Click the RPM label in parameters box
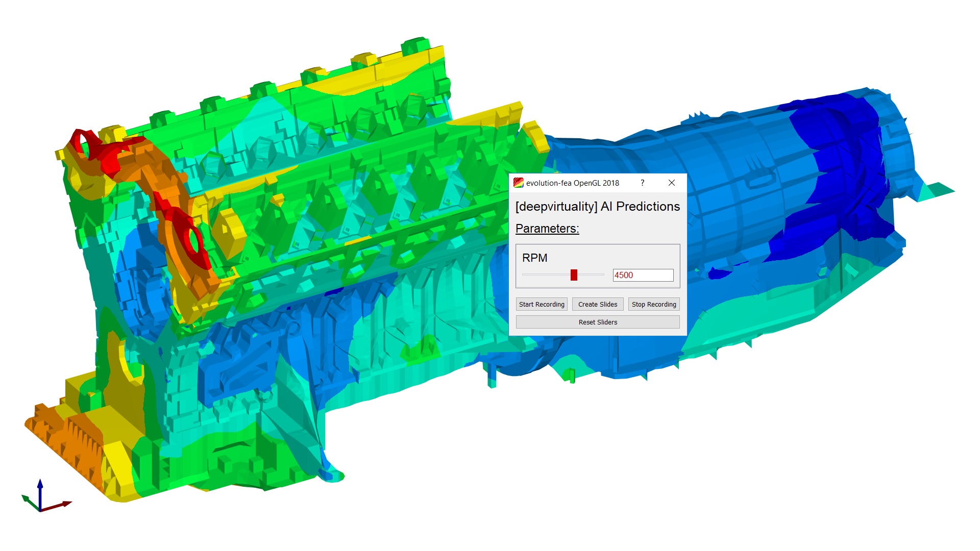Image resolution: width=980 pixels, height=551 pixels. [x=534, y=258]
